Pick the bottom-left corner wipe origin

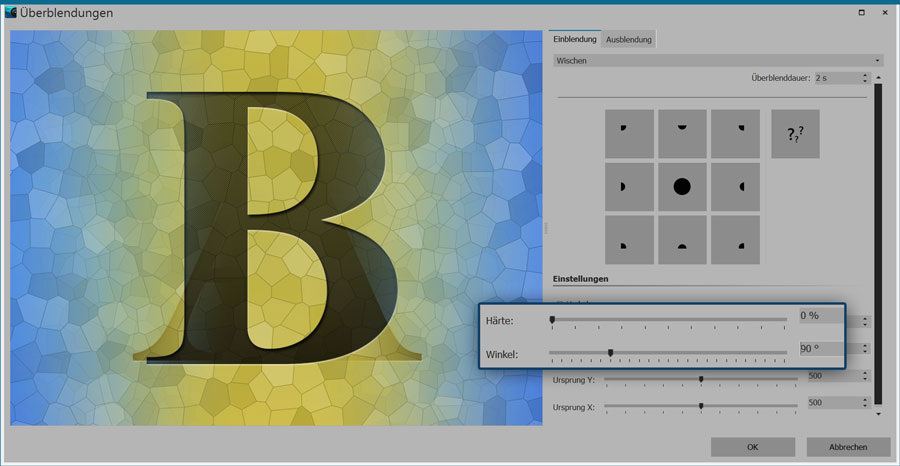click(x=629, y=240)
